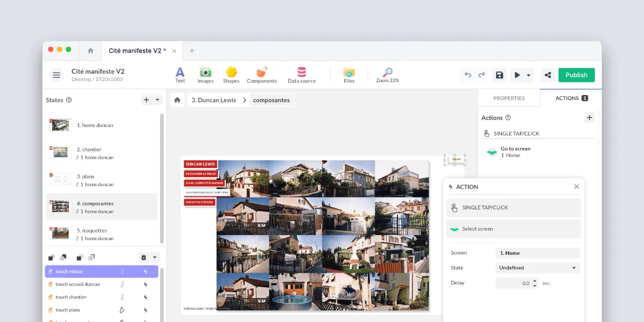Screen dimensions: 644x322
Task: Expand the dropdown arrow beside add state
Action: (x=157, y=100)
